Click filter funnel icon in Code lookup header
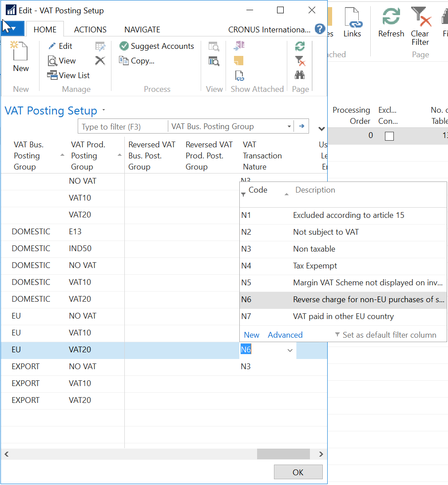Image resolution: width=448 pixels, height=485 pixels. click(243, 194)
